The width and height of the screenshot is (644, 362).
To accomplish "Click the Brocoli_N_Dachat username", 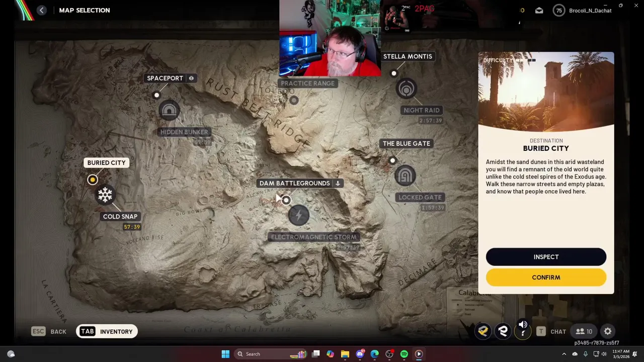I will 590,11.
